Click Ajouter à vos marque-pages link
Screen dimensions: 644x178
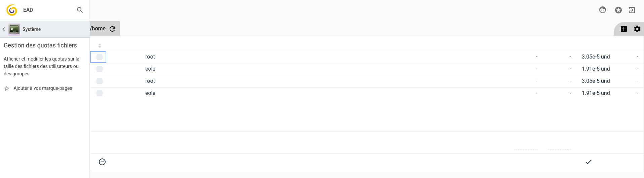43,88
